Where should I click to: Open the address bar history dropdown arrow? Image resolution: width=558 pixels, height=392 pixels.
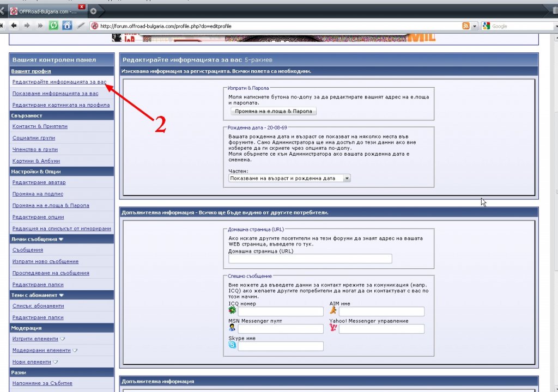coord(475,26)
